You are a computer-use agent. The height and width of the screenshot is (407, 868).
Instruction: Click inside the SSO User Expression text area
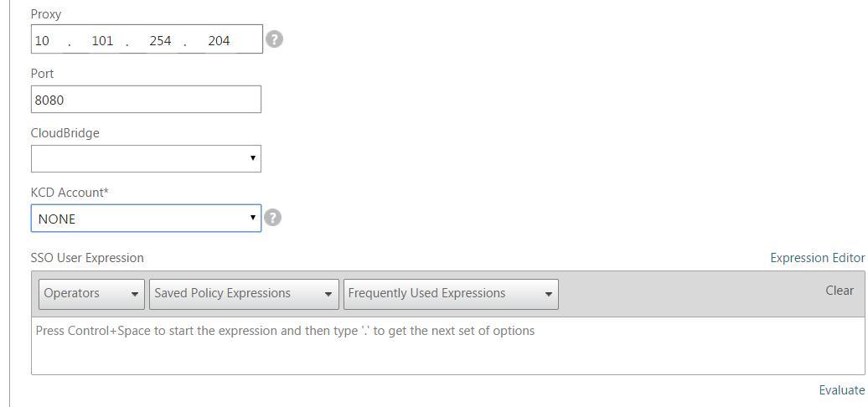pos(447,346)
